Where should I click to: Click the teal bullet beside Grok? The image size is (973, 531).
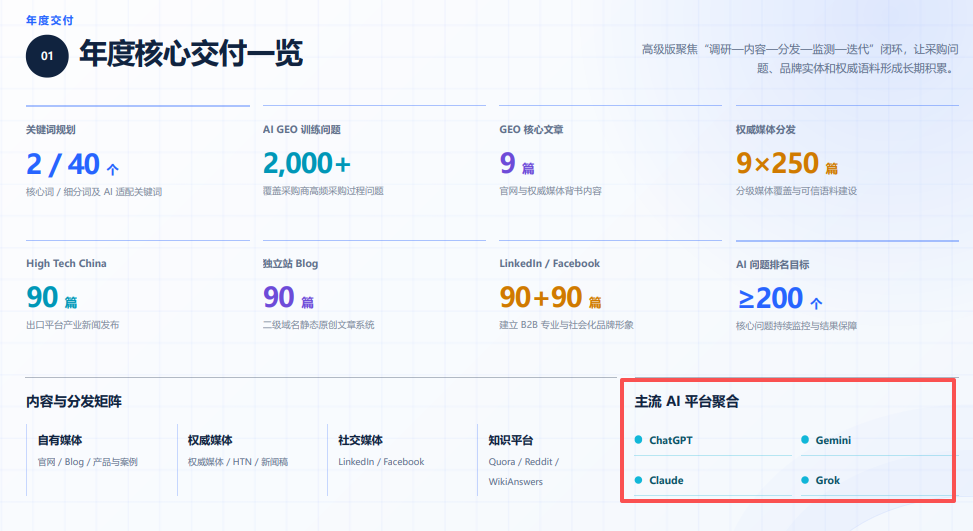[805, 480]
